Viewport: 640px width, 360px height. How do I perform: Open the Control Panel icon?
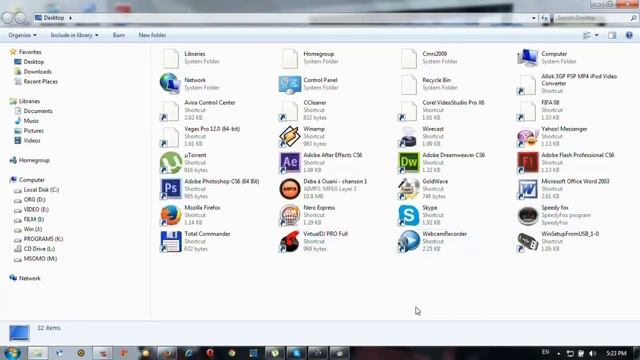[x=289, y=84]
